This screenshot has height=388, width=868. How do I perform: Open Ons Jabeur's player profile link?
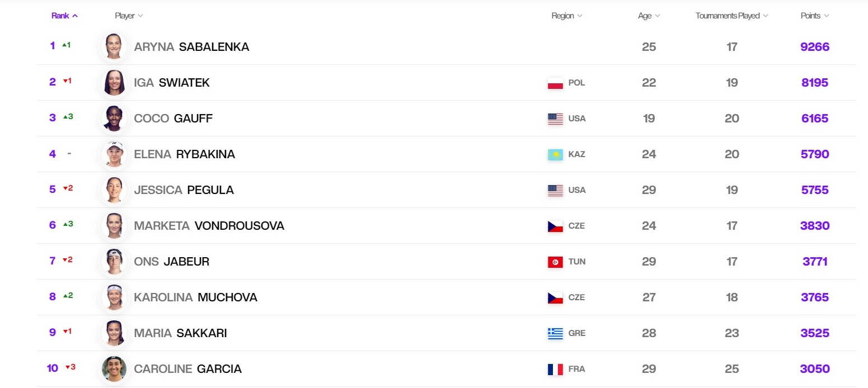click(x=171, y=262)
